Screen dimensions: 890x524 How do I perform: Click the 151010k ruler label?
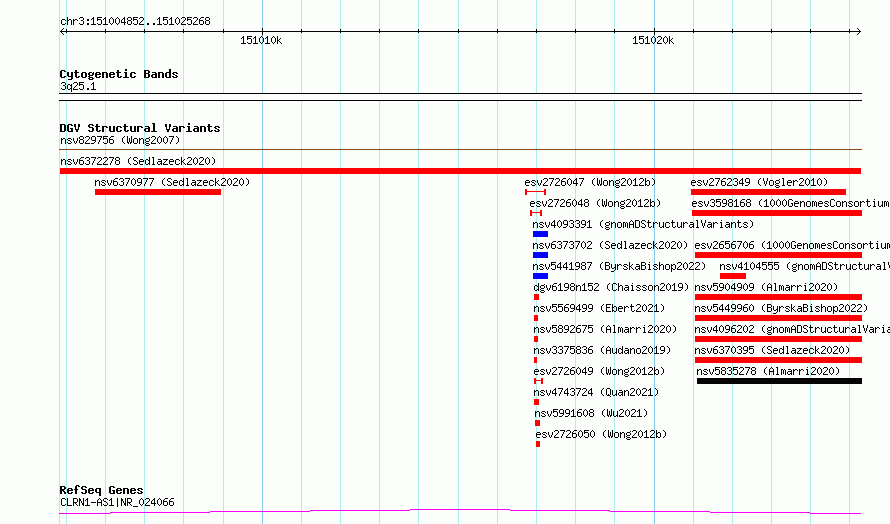pos(261,40)
